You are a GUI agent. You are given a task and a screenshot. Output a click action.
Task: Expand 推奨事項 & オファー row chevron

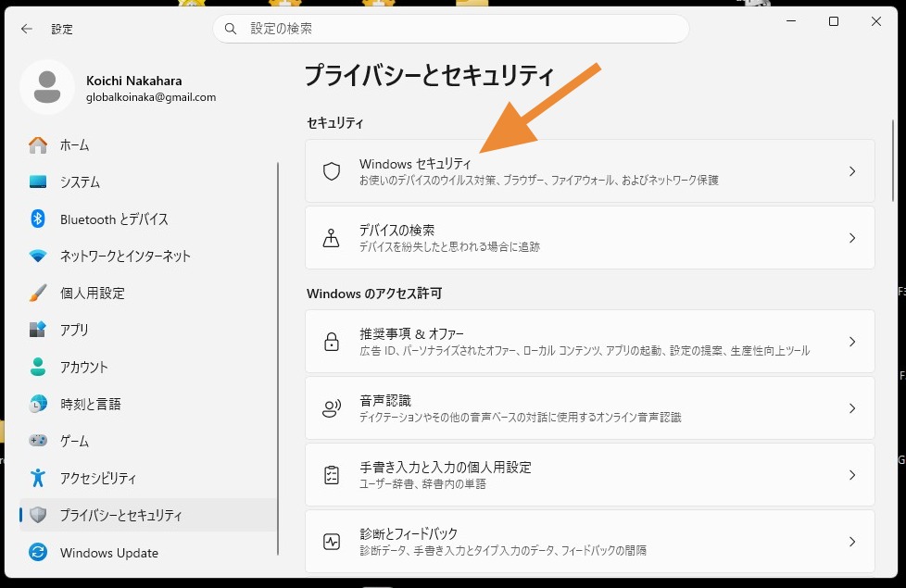coord(852,342)
